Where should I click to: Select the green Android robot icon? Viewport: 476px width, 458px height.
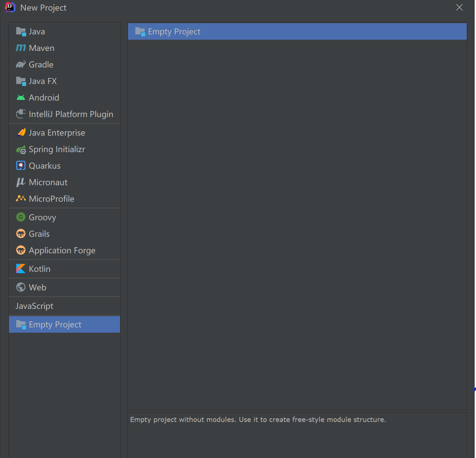21,98
